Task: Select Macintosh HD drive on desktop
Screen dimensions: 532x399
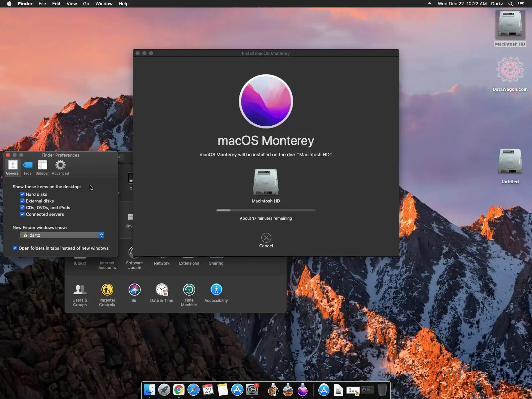Action: pyautogui.click(x=510, y=29)
